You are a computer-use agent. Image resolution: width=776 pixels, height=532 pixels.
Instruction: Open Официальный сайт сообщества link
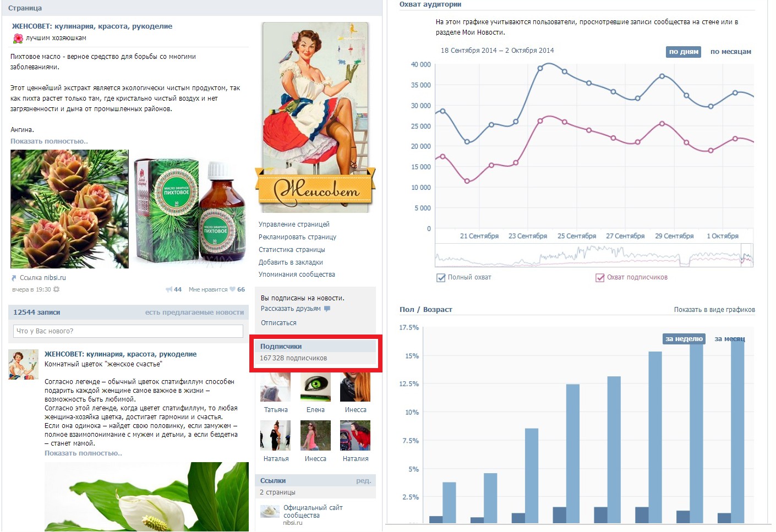(x=313, y=512)
